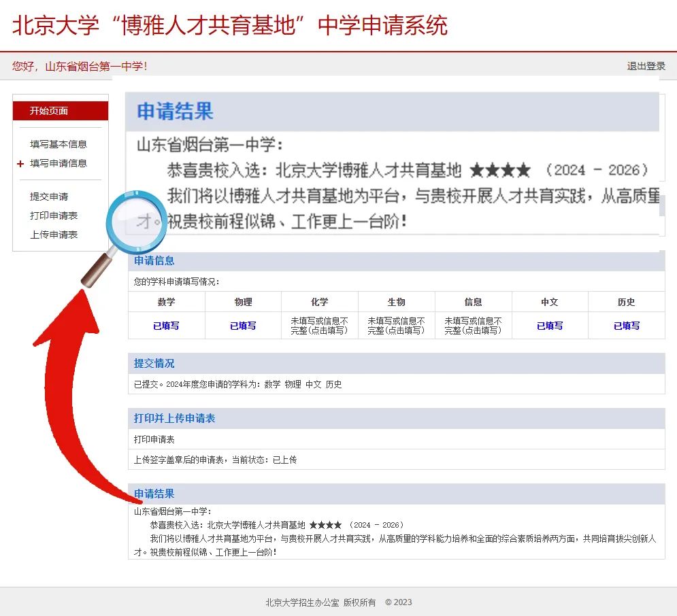Click the small 申请结果 heading at bottom

[154, 494]
